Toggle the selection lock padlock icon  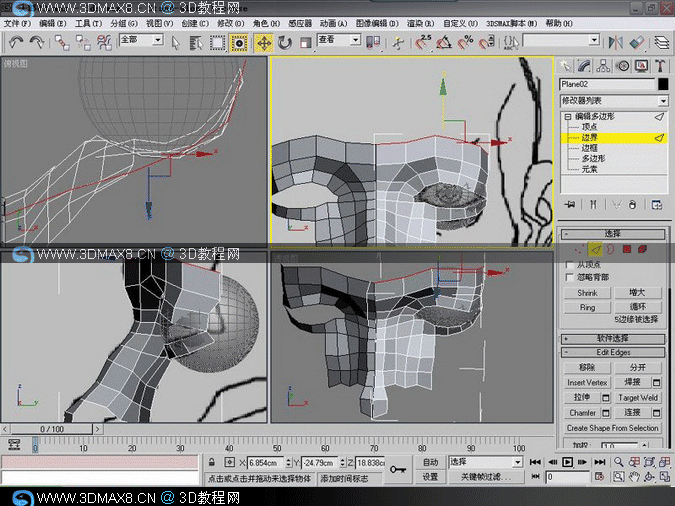click(211, 463)
